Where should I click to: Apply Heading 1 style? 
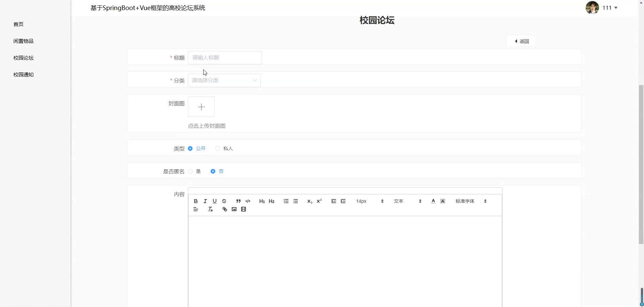tap(262, 201)
